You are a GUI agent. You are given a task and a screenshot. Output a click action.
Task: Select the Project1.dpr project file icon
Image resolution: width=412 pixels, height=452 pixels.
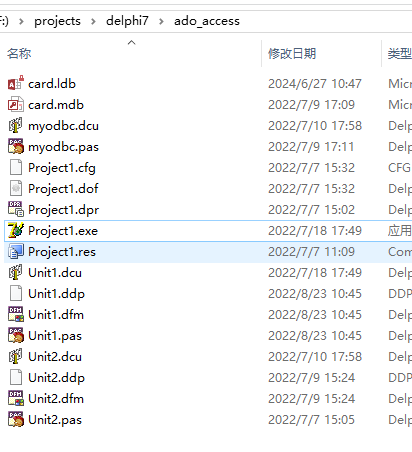16,209
